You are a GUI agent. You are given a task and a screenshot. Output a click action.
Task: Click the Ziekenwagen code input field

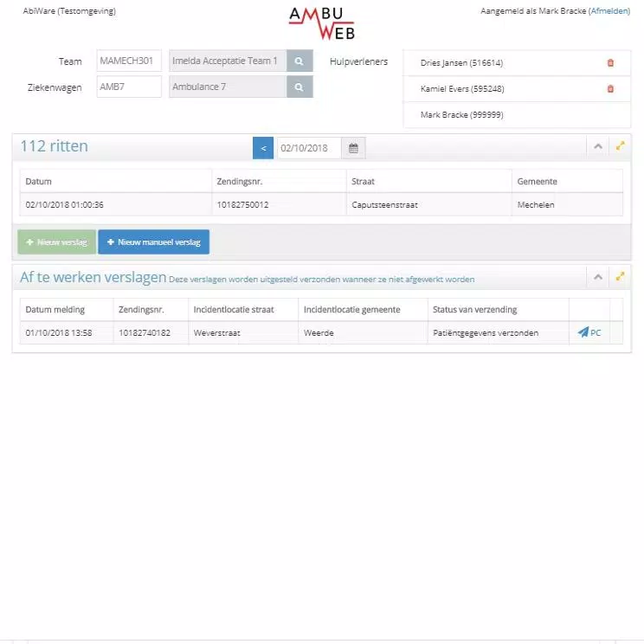129,87
